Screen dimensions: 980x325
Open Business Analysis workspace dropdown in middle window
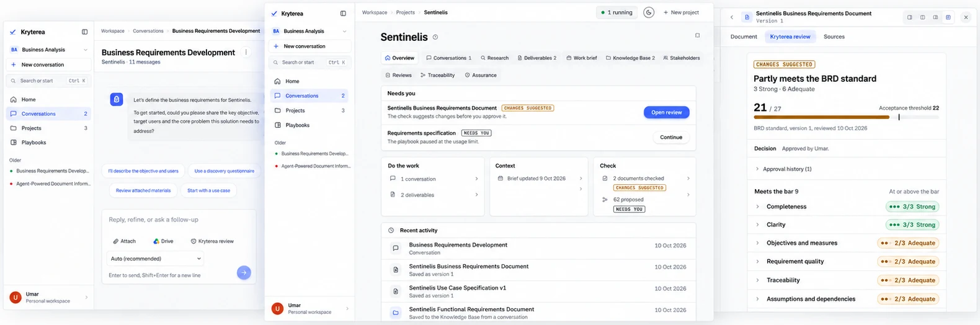coord(310,31)
